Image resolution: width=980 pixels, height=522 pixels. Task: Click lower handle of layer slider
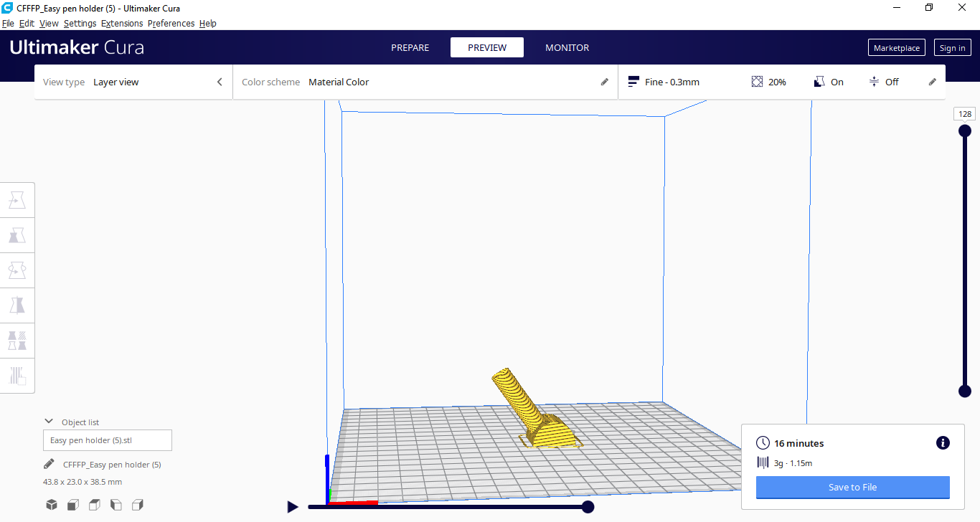point(965,391)
